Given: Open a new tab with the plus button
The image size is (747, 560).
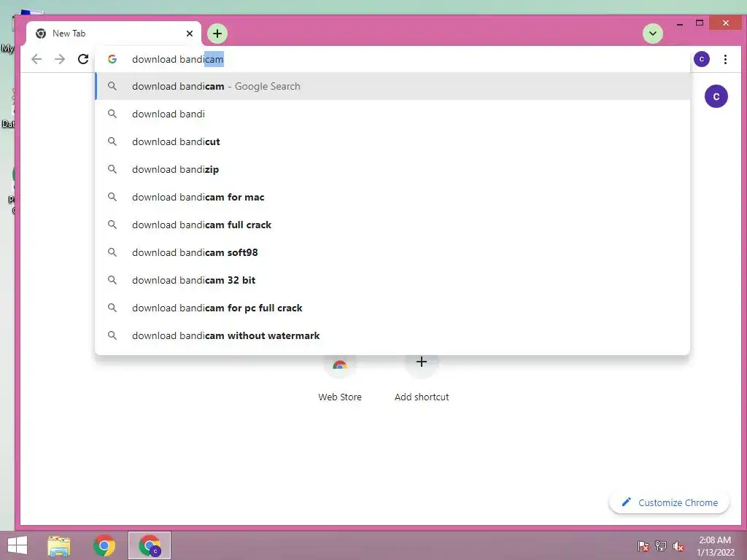Looking at the screenshot, I should (x=217, y=34).
